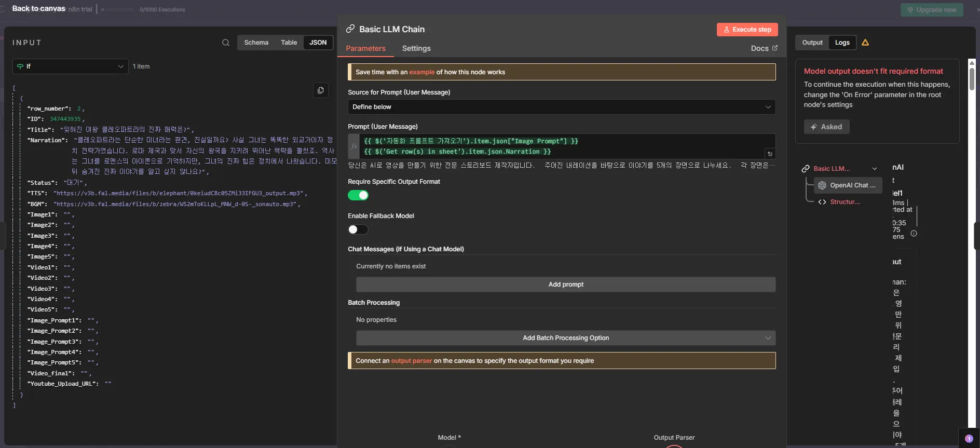Click the "Image_Prompt1" key in the JSON
980x448 pixels.
point(54,320)
